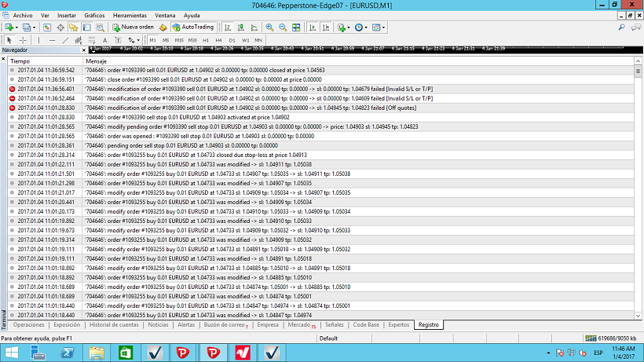Toggle the AutoTrading button
The height and width of the screenshot is (362, 644).
(192, 27)
